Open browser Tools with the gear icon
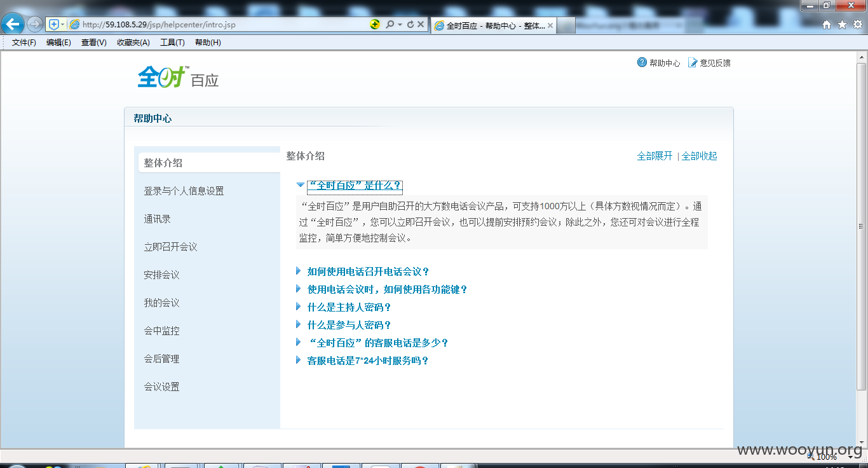The width and height of the screenshot is (868, 468). pyautogui.click(x=858, y=25)
